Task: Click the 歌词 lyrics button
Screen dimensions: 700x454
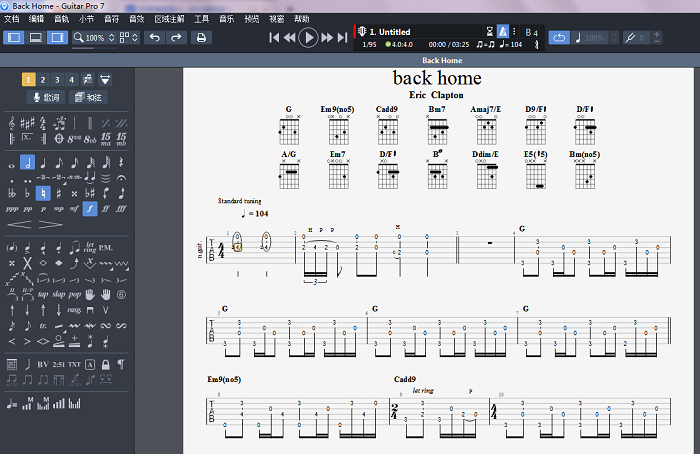Action: coord(46,98)
